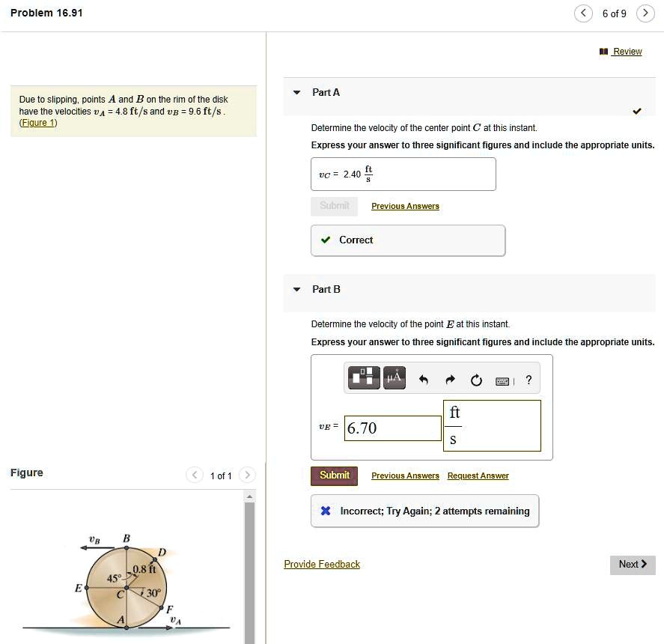Go to previous problem arrow
Screen dimensions: 664x644
click(583, 13)
